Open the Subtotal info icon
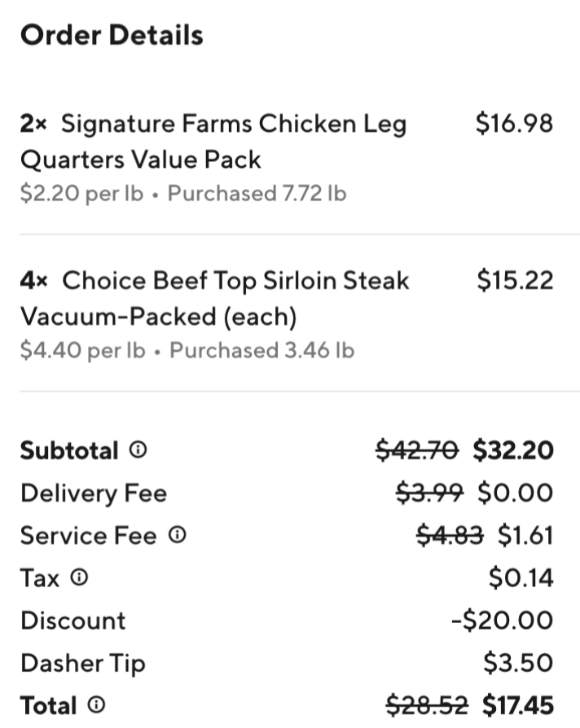 (138, 450)
